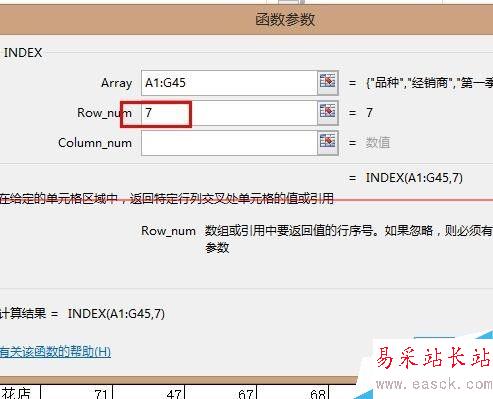
Task: Focus the Row_num input field
Action: point(229,113)
